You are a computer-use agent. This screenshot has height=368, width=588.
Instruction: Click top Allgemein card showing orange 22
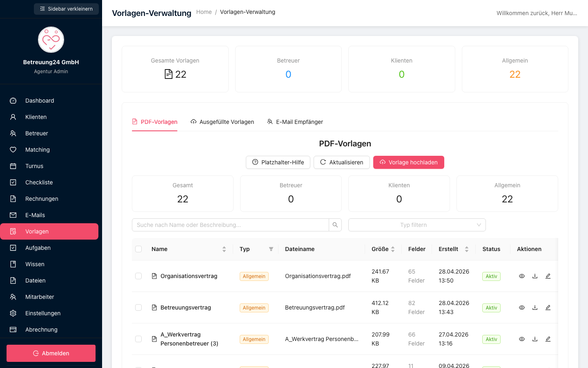coord(515,69)
